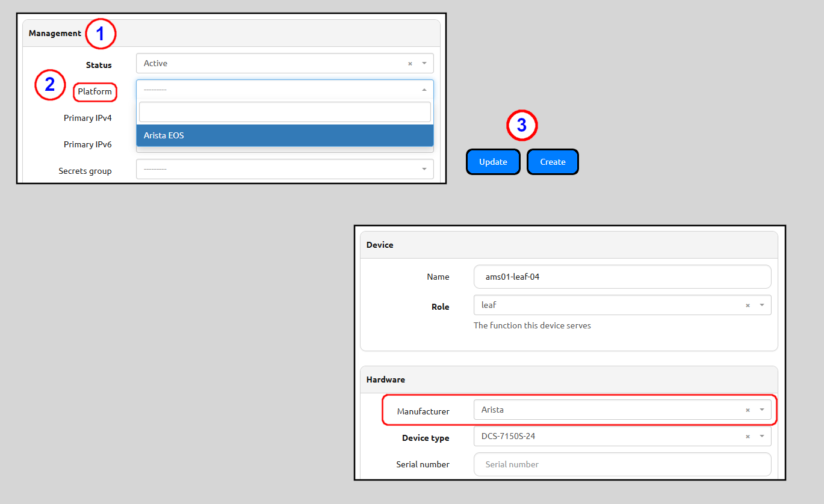
Task: Click the Device panel header
Action: pos(380,245)
